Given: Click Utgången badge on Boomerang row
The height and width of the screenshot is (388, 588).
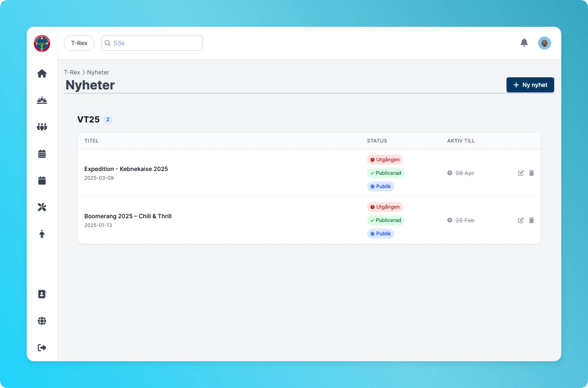Looking at the screenshot, I should (x=385, y=207).
